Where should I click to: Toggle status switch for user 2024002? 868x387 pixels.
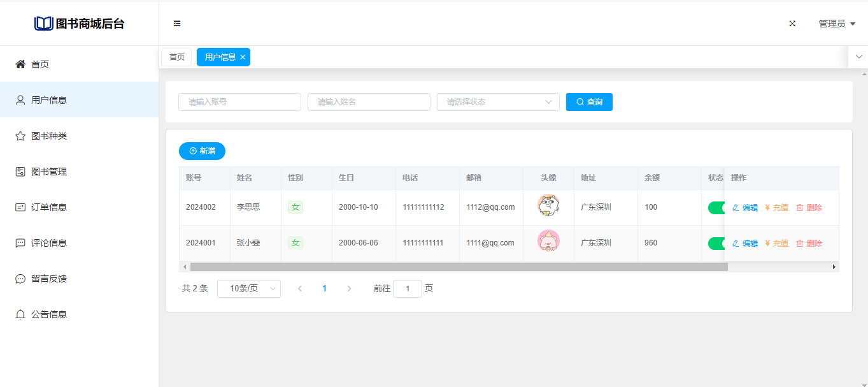(x=716, y=208)
